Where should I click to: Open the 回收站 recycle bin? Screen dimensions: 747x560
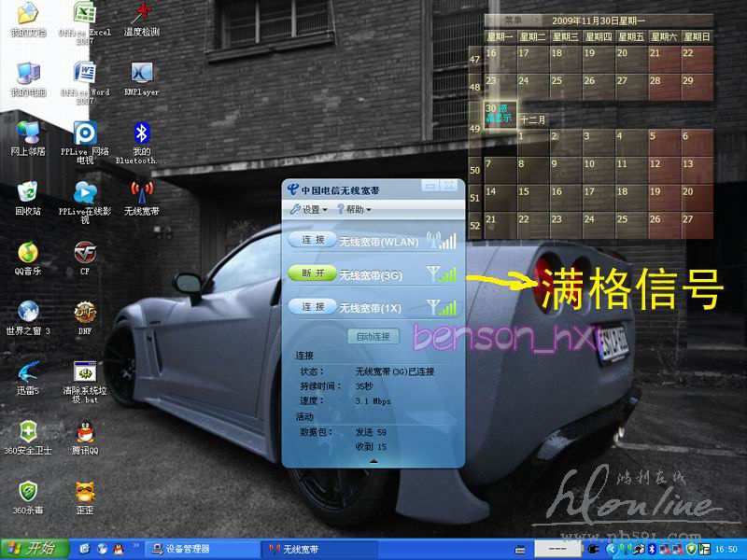click(x=28, y=193)
